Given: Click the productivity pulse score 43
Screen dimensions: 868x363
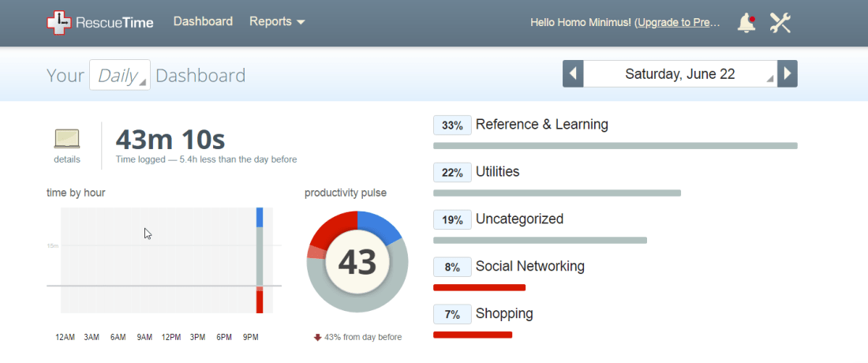Looking at the screenshot, I should coord(357,262).
